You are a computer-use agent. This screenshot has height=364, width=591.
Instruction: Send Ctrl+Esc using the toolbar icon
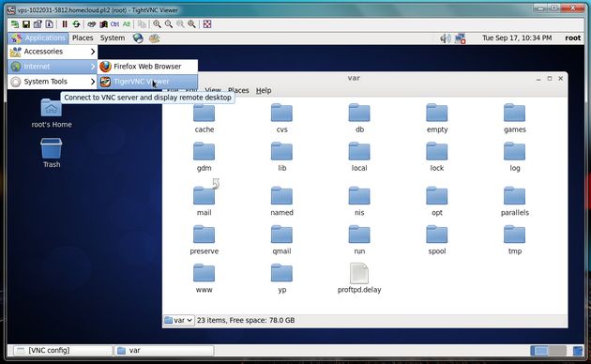click(x=103, y=24)
